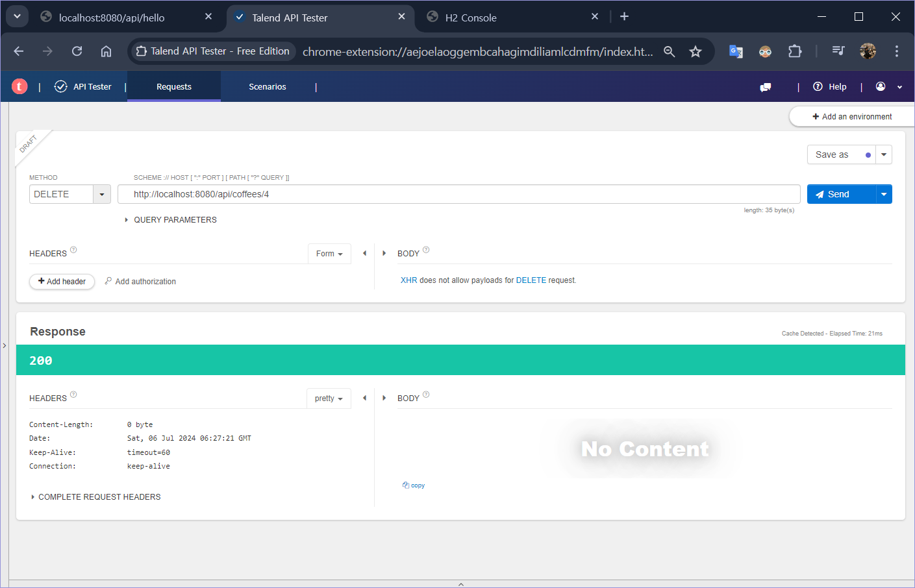Click the request URL input field
The width and height of the screenshot is (915, 588).
(458, 194)
